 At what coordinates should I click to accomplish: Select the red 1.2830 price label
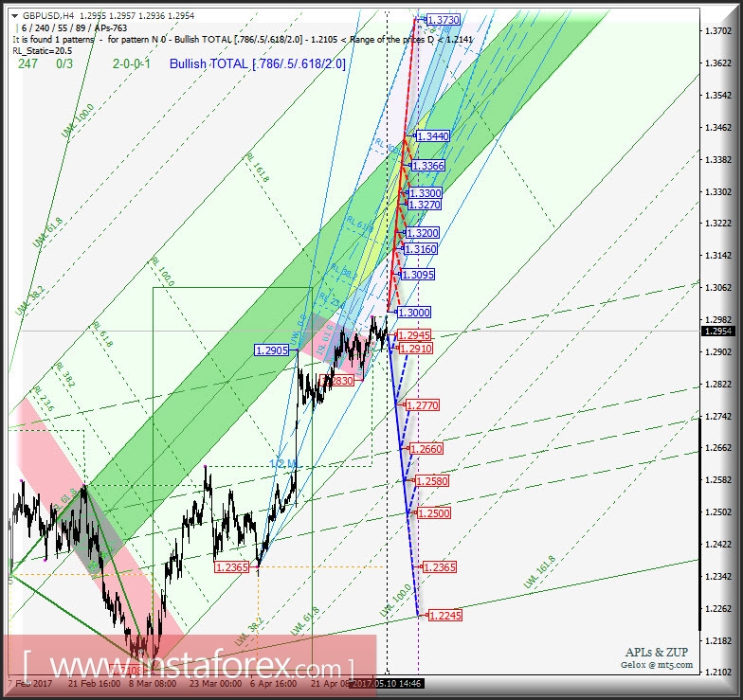337,381
